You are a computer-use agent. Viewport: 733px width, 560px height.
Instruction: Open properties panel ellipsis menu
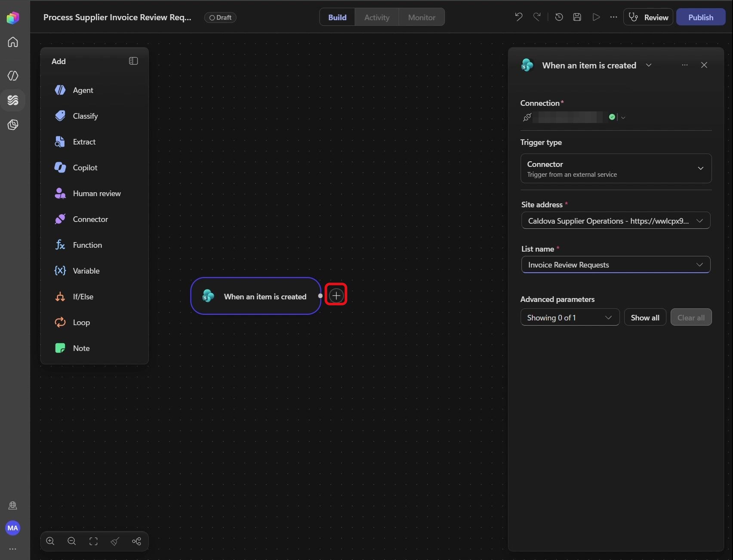(685, 65)
